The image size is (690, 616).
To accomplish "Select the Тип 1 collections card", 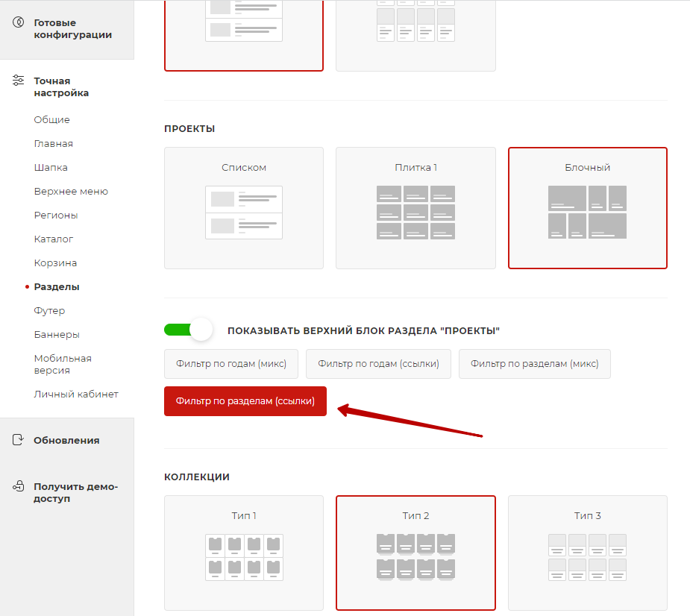I will point(244,553).
